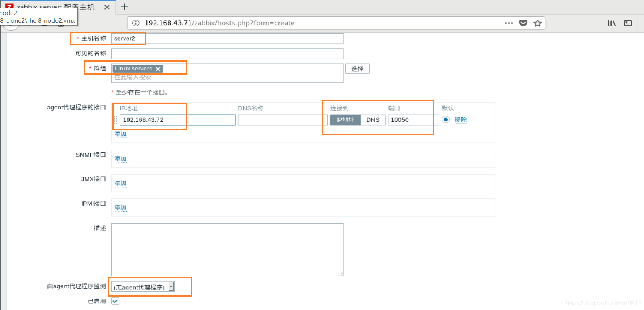Bookmark this page with the star icon
This screenshot has height=310, width=644.
[538, 23]
